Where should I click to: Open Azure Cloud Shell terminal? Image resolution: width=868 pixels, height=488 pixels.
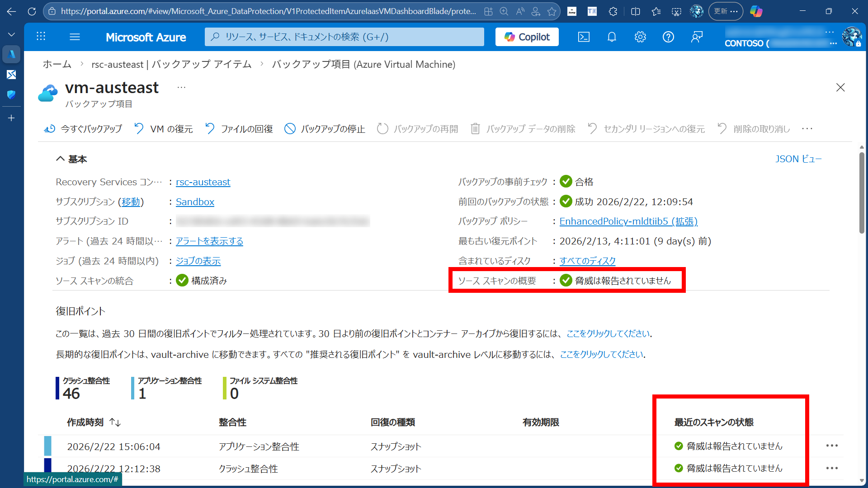point(584,37)
